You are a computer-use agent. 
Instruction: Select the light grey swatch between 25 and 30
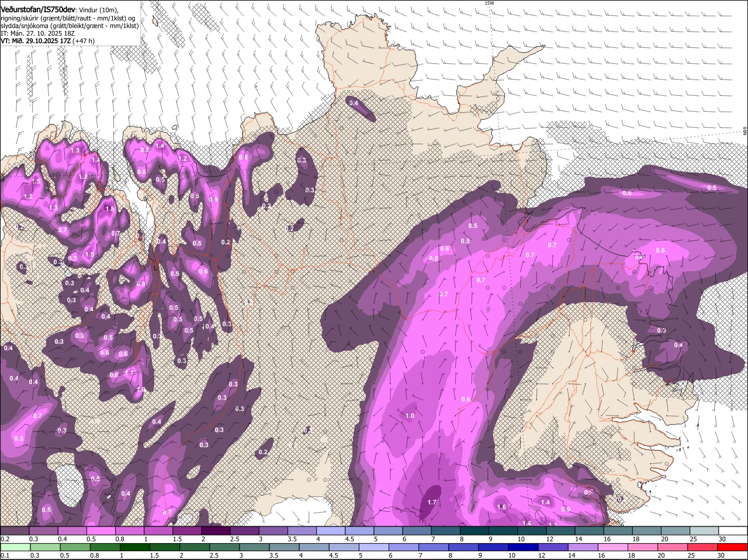703,531
